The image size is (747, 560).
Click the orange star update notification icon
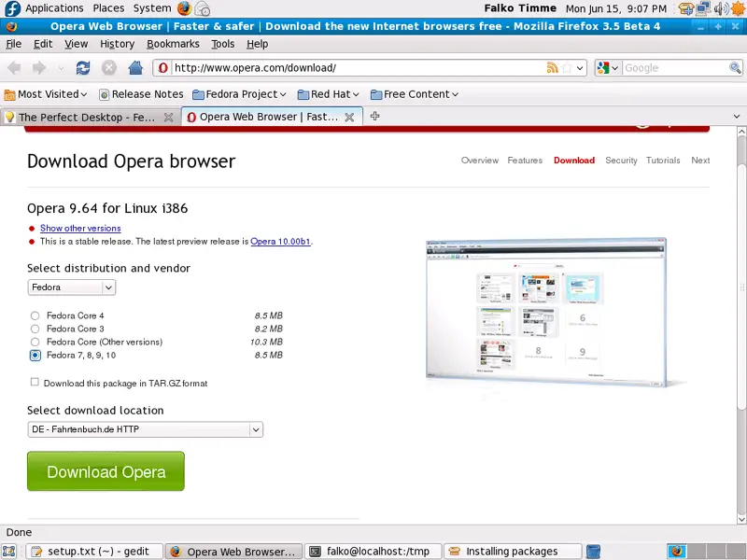click(x=738, y=8)
